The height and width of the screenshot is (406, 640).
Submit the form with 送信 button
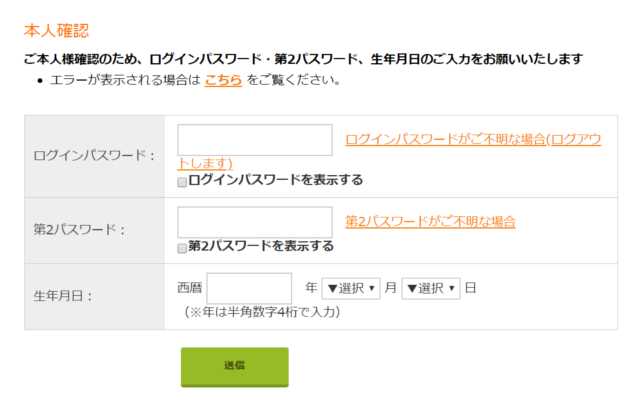[235, 367]
